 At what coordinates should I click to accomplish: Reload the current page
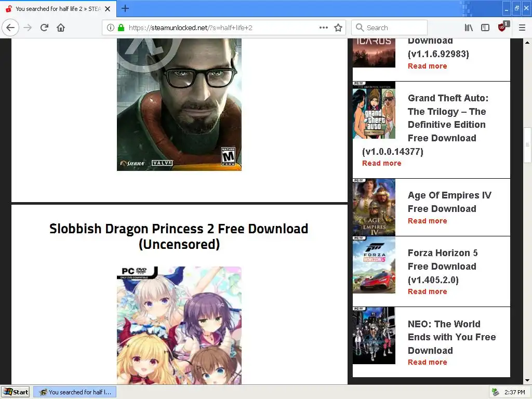click(x=45, y=28)
